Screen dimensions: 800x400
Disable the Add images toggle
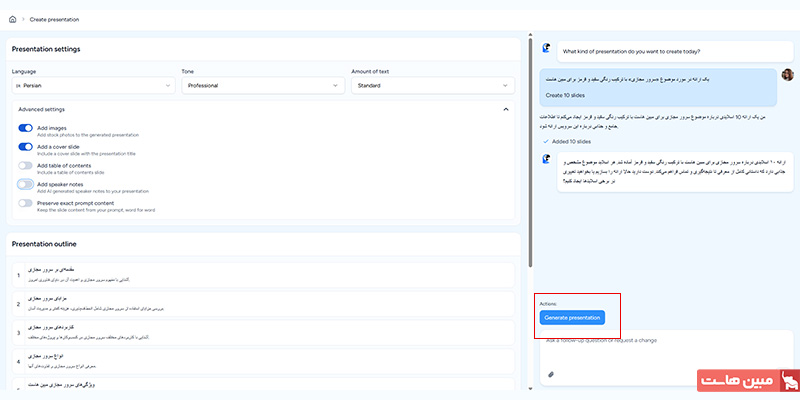coord(25,128)
